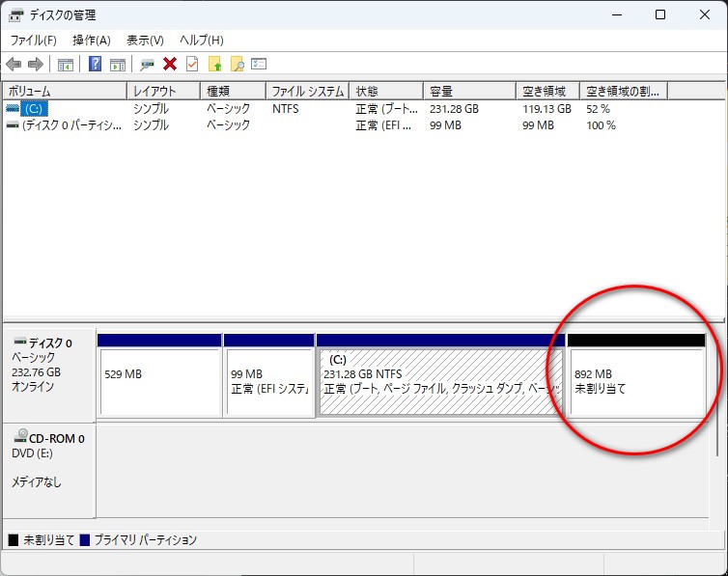728x576 pixels.
Task: Sort by the 容量 column header
Action: click(x=470, y=91)
